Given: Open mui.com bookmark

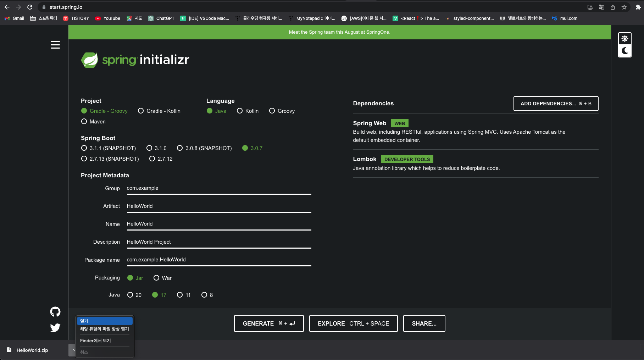Looking at the screenshot, I should click(x=565, y=18).
